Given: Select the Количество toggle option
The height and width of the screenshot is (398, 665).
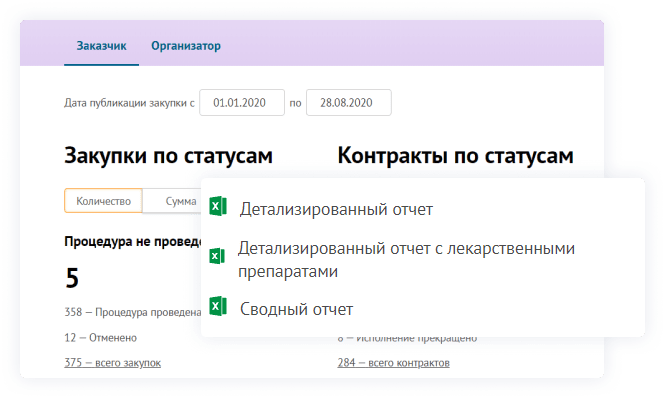Looking at the screenshot, I should (x=103, y=201).
